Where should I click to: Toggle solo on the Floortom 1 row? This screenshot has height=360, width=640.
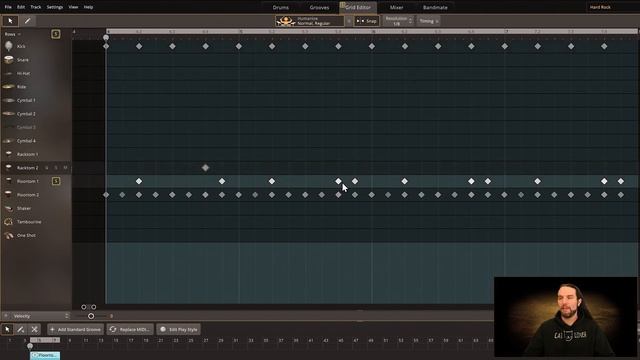click(x=56, y=181)
